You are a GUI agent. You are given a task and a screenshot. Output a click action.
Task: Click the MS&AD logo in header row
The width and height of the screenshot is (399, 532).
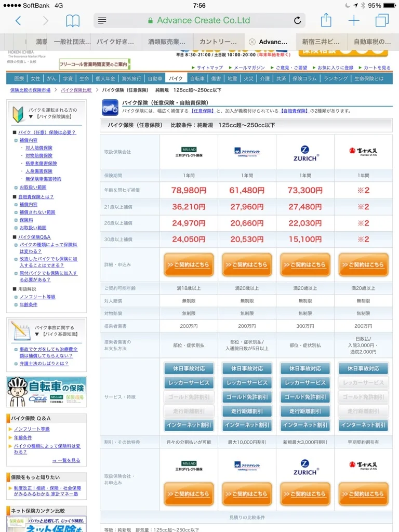[x=189, y=152]
